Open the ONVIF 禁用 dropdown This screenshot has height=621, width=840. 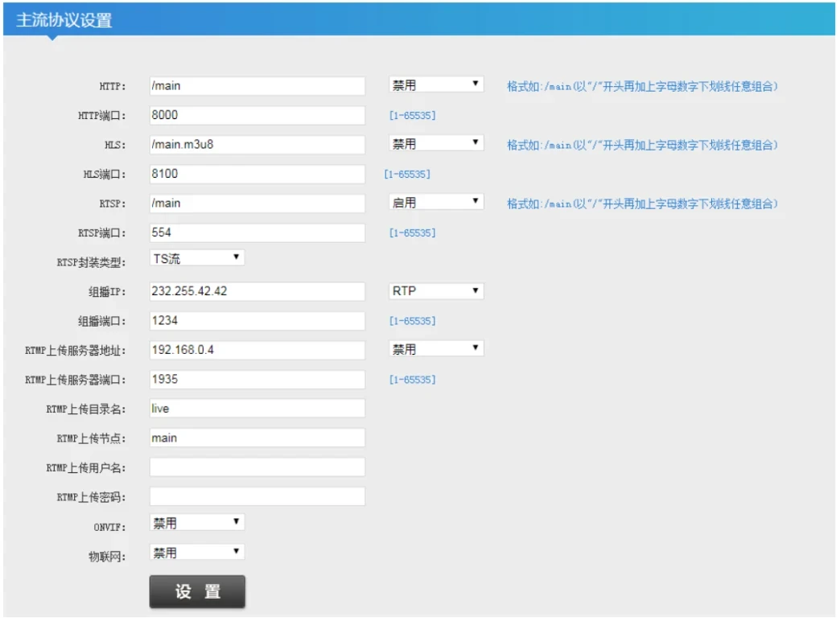point(196,523)
